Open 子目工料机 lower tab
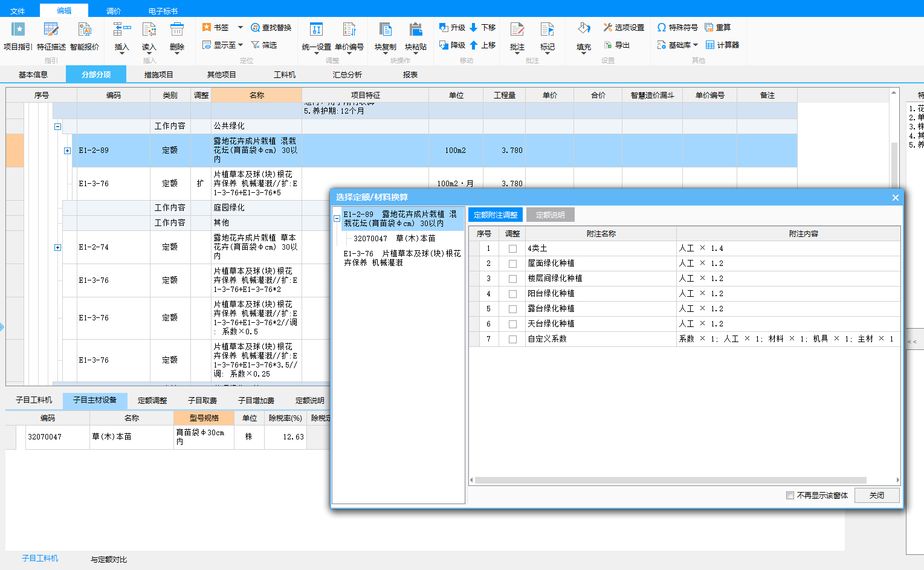This screenshot has width=924, height=570. point(34,400)
